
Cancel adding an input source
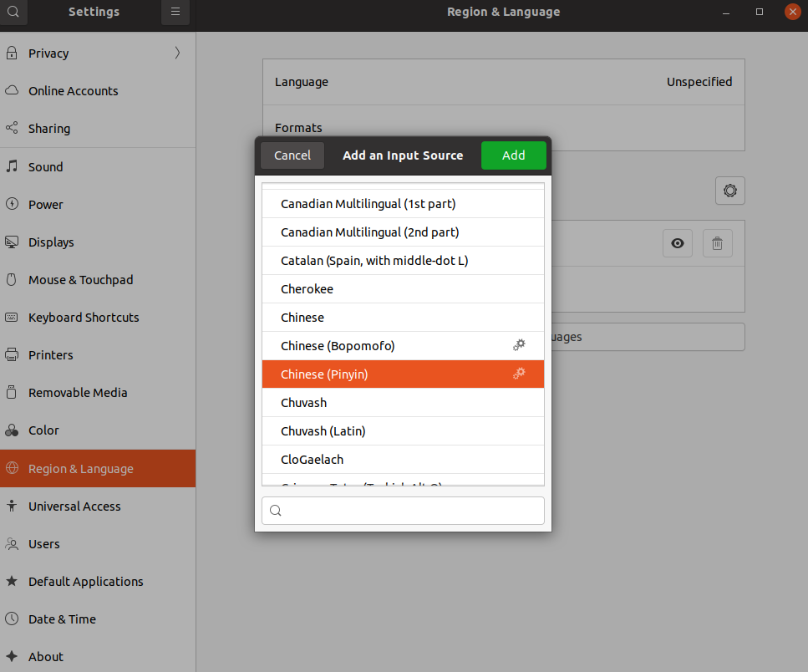(292, 155)
